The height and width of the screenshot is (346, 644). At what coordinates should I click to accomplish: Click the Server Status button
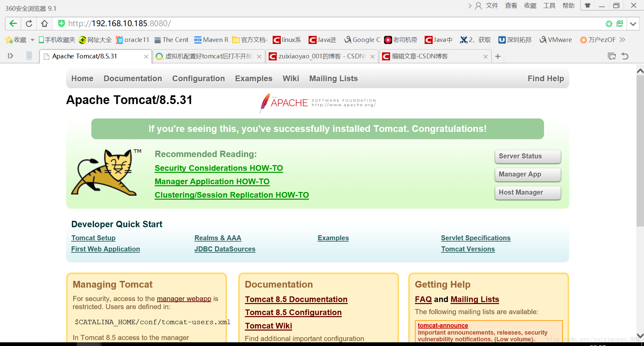pyautogui.click(x=528, y=156)
